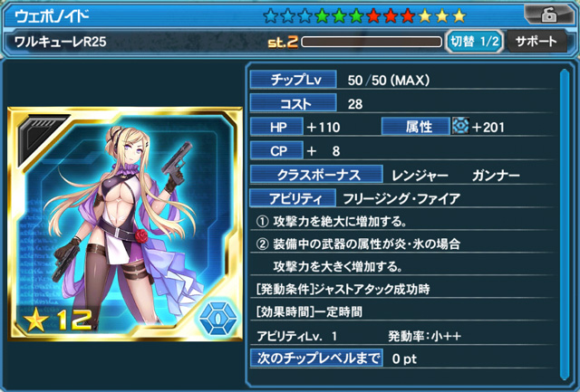This screenshot has height=392, width=580.
Task: Click the black corner tag on card
Action: point(39,138)
